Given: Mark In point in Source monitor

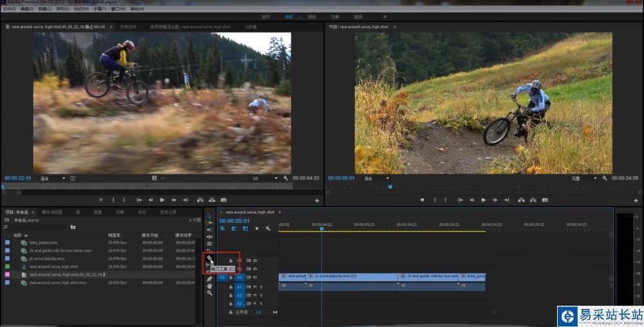Looking at the screenshot, I should pyautogui.click(x=113, y=200).
